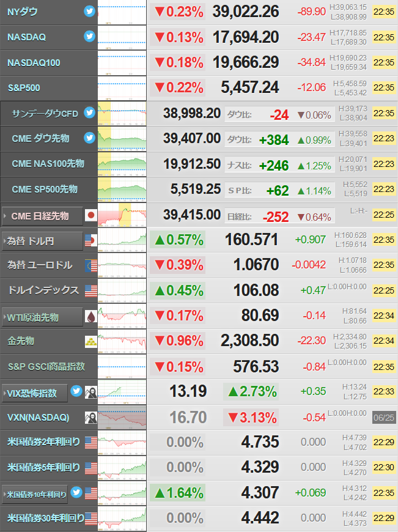The image size is (398, 532).
Task: Click the +246 ナス比 value
Action: (x=274, y=166)
